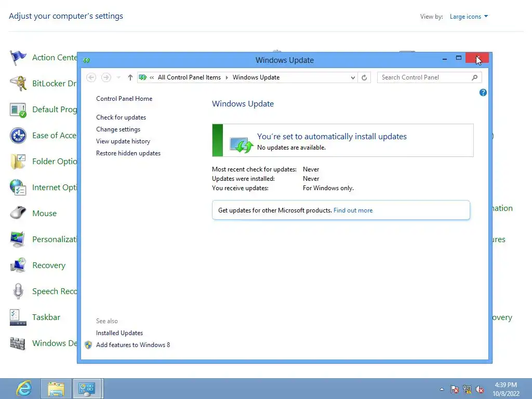Click shield icon beside Add features
The image size is (532, 399).
click(x=88, y=345)
